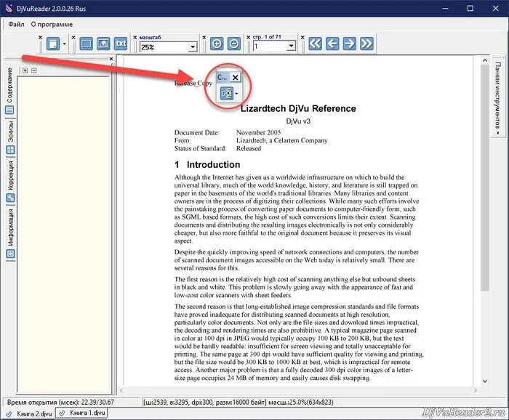Click the 'масштаб' toolbar label
This screenshot has width=509, height=420.
pos(150,37)
